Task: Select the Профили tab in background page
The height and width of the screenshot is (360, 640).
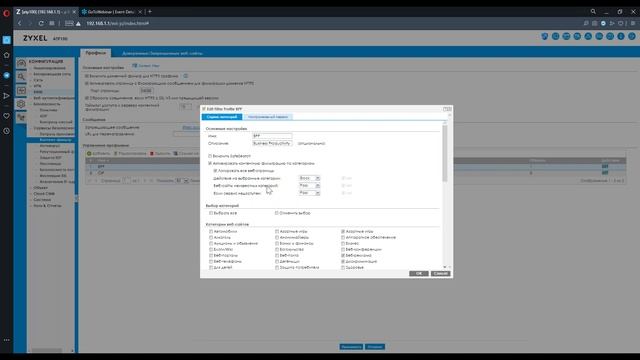Action: point(96,53)
